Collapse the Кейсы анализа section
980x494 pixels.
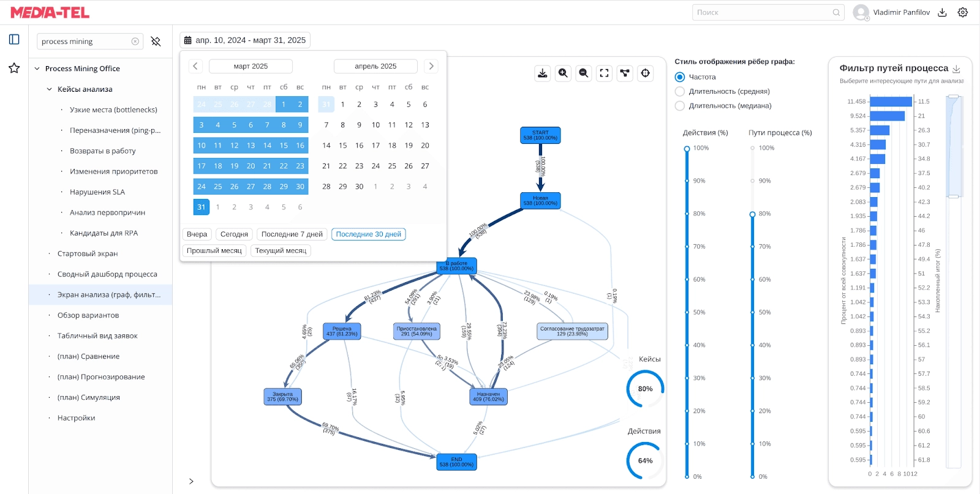coord(50,89)
